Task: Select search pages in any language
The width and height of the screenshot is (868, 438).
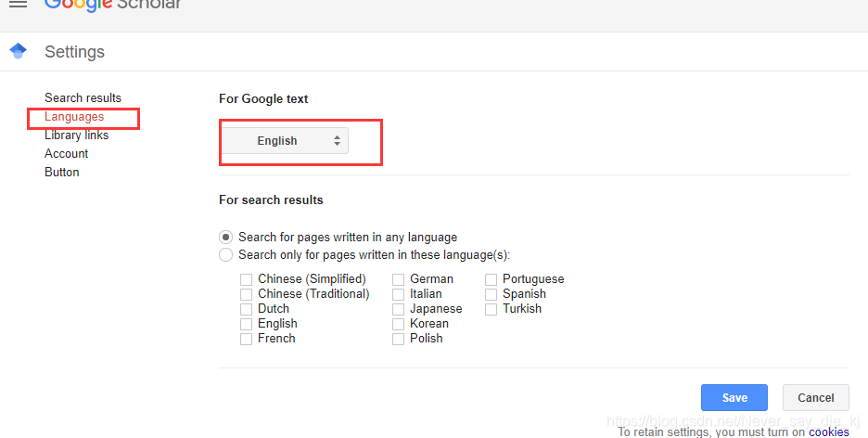Action: click(x=225, y=238)
